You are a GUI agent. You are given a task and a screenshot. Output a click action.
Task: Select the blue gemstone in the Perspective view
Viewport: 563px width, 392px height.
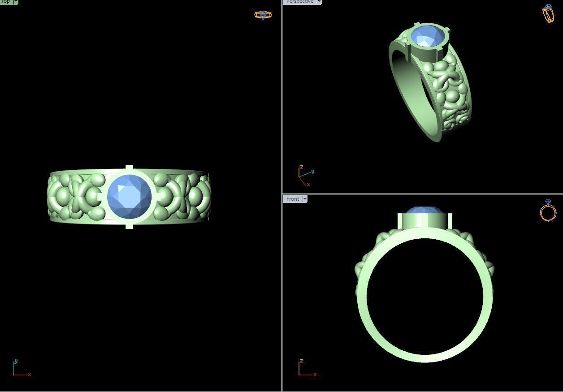tap(428, 36)
